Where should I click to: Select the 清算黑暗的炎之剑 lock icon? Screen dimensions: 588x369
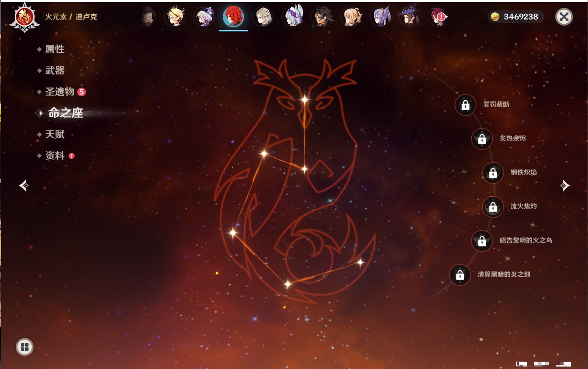click(x=460, y=275)
